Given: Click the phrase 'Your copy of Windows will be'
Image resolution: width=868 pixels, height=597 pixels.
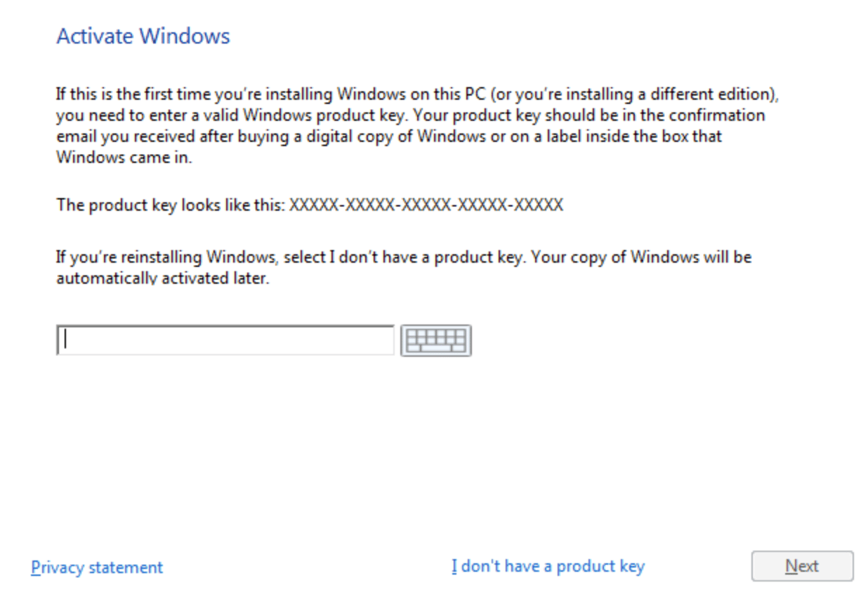Looking at the screenshot, I should [x=641, y=257].
